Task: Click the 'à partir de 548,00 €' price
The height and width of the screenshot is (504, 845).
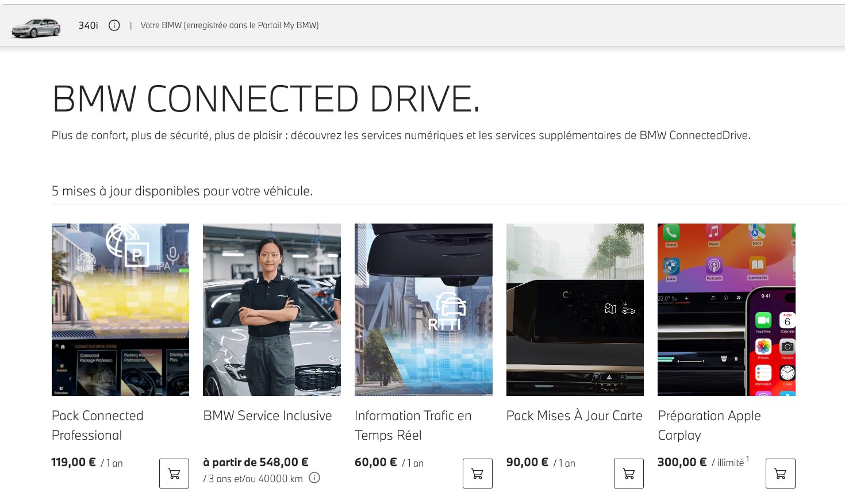Action: tap(256, 462)
